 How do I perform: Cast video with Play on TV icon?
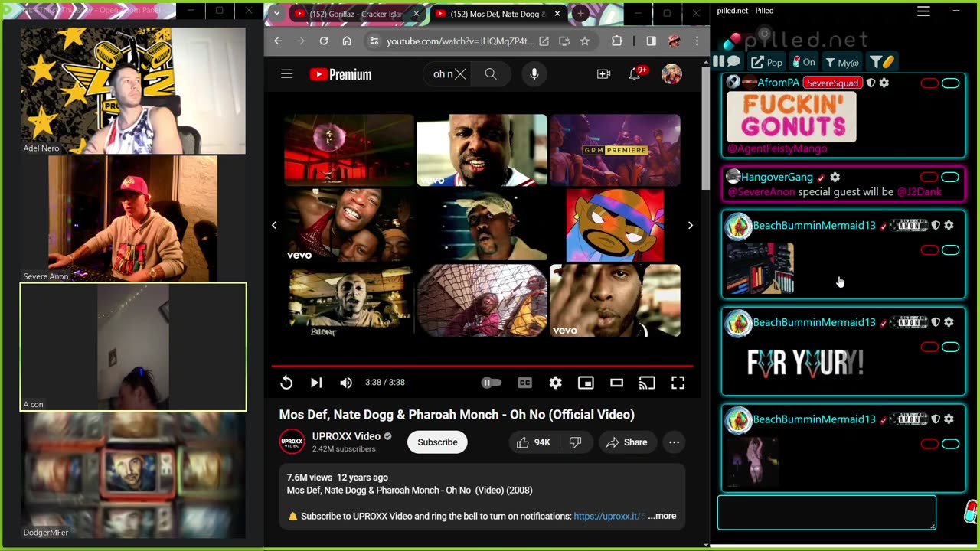[x=647, y=383]
